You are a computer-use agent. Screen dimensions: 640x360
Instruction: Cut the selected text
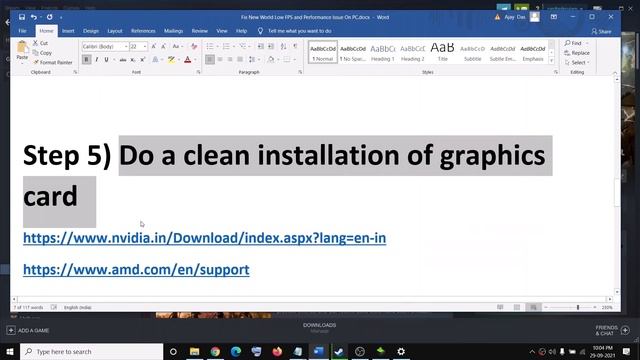(40, 43)
